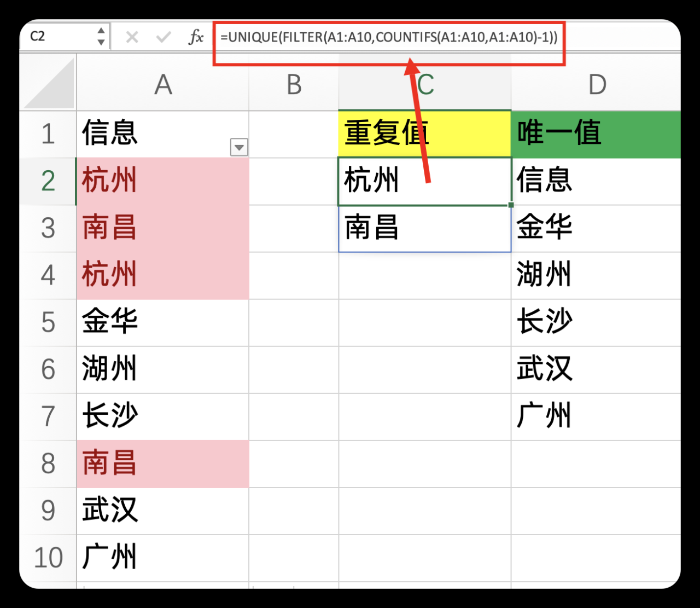Select row 8 header

[x=48, y=464]
